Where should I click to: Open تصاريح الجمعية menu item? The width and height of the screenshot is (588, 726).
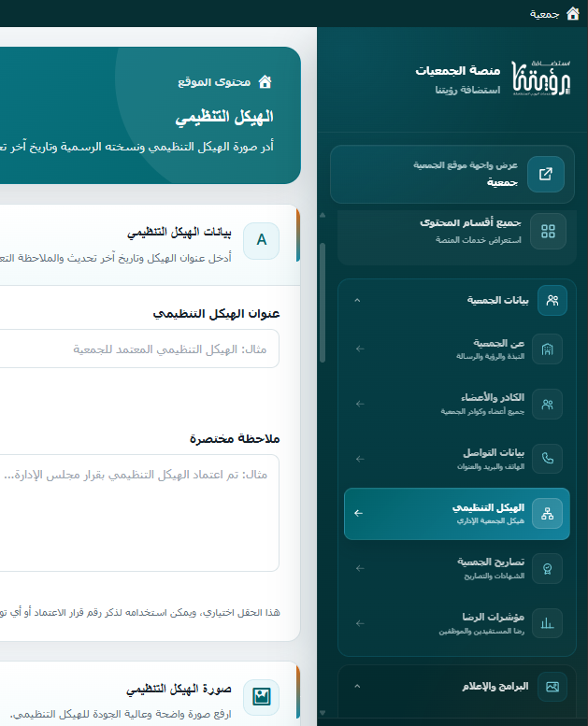pos(457,569)
